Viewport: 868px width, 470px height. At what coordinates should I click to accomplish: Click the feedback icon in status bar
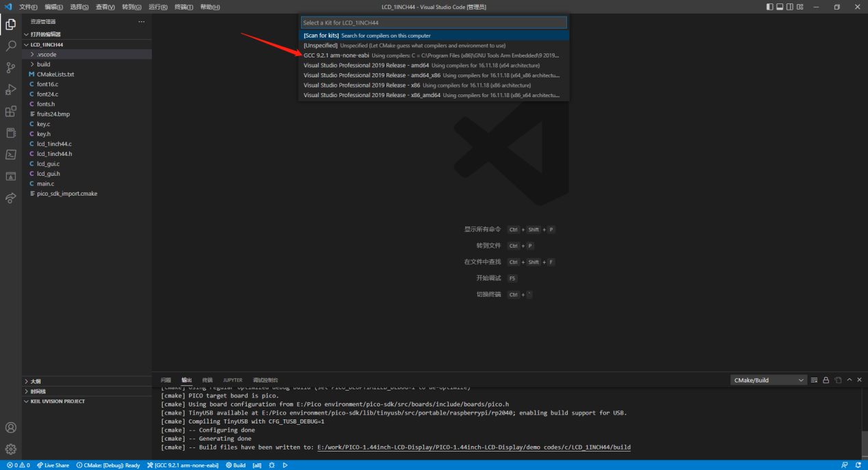[x=845, y=465]
